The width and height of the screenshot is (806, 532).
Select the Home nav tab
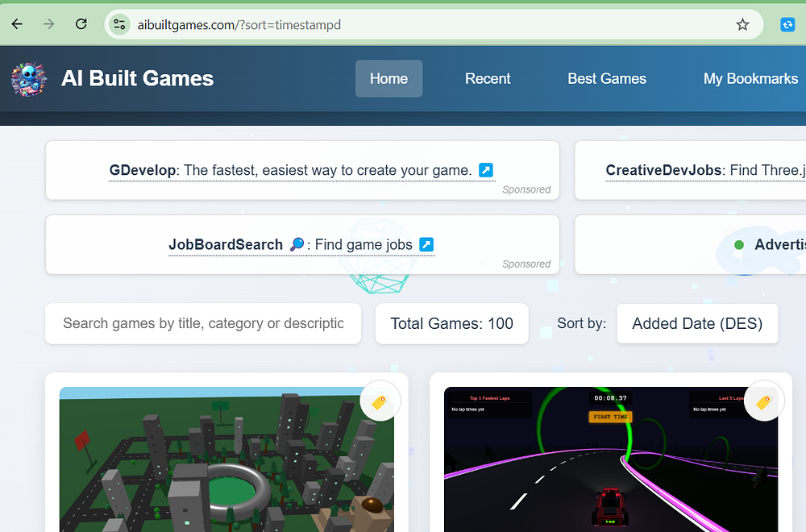tap(388, 79)
